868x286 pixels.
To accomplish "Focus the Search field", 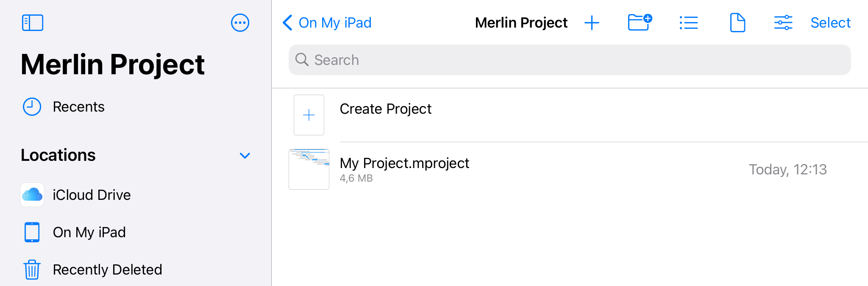I will (x=570, y=60).
